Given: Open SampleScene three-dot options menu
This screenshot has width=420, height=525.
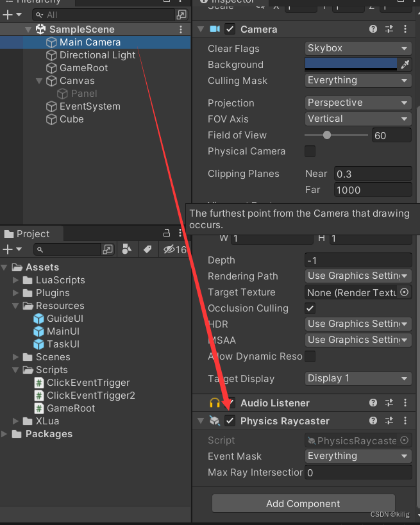Looking at the screenshot, I should click(181, 29).
